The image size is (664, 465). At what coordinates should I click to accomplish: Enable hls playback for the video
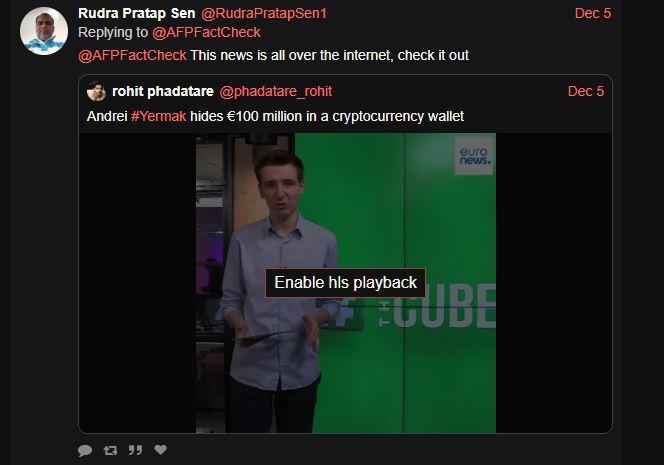click(345, 282)
